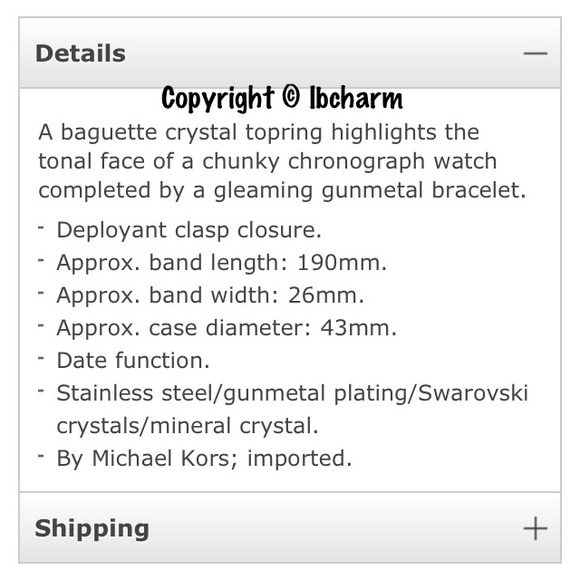Select the Approx. band length line
The height and width of the screenshot is (580, 580).
pos(222,263)
